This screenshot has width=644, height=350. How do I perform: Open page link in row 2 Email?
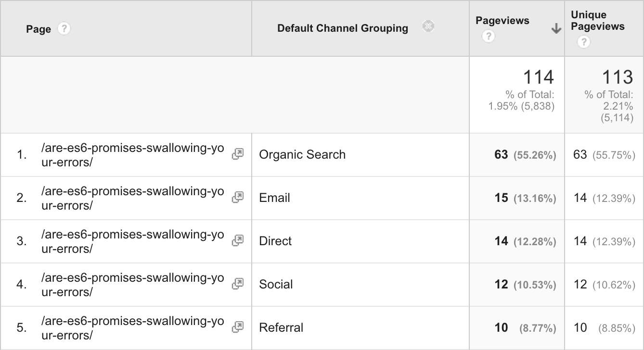coord(133,198)
